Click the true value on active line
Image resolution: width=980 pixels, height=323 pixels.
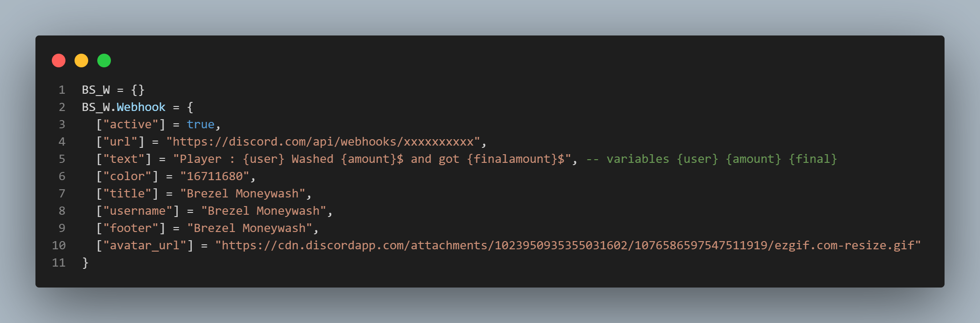coord(200,125)
